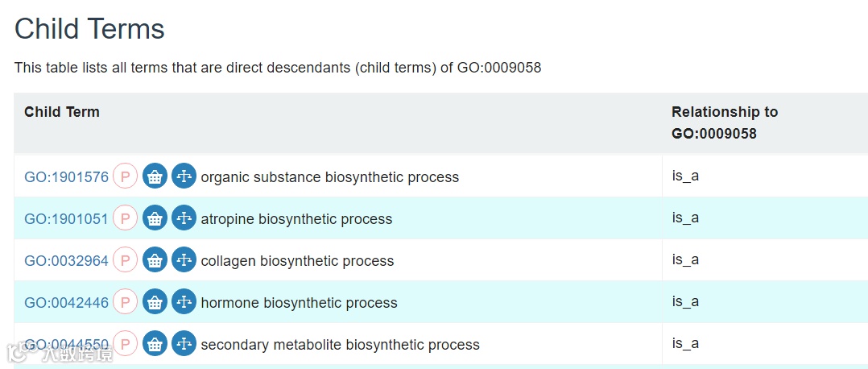This screenshot has height=369, width=868.
Task: Click basket icon for secondary metabolite biosynthetic process
Action: pyautogui.click(x=155, y=344)
